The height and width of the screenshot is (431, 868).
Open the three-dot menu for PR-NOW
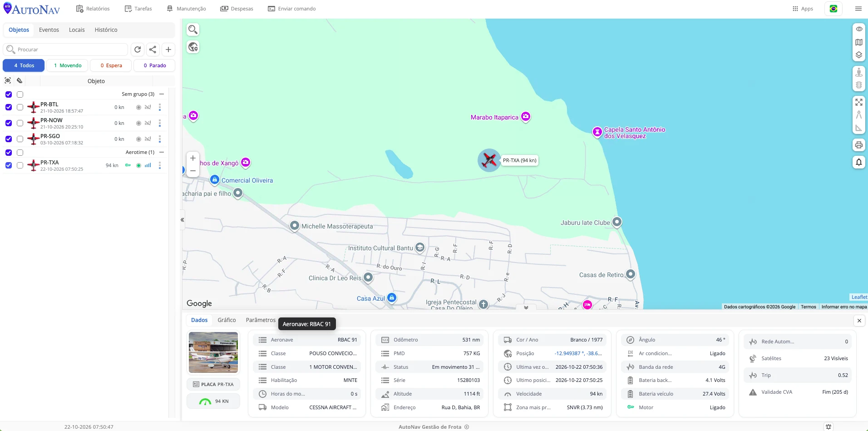click(x=159, y=123)
